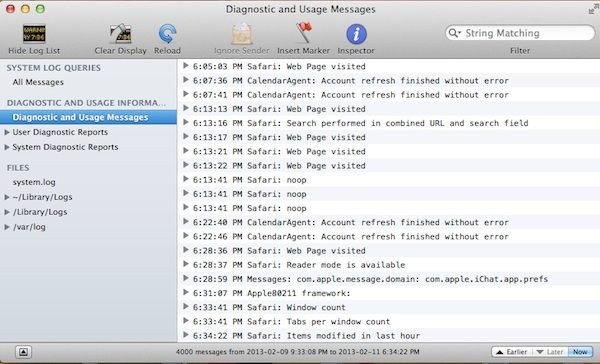Toggle fullscreen arrows in title bar
600x364 pixels.
593,9
